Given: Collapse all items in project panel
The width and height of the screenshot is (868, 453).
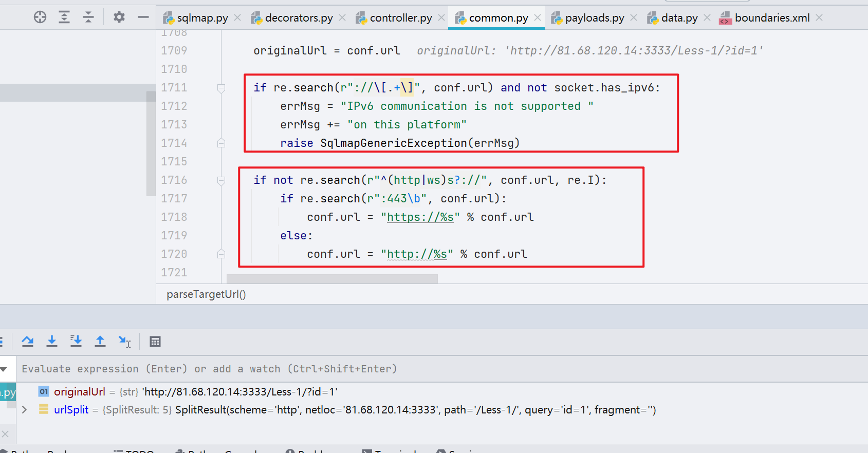Looking at the screenshot, I should tap(88, 17).
